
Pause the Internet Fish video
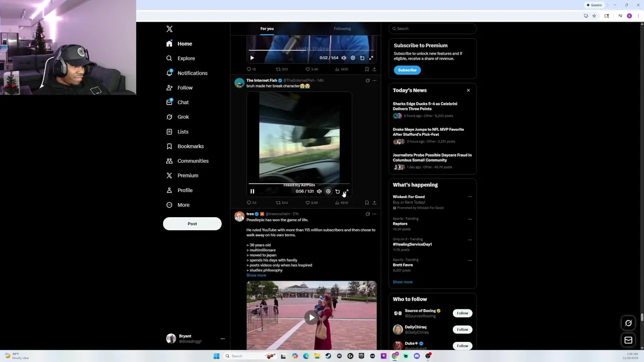[252, 192]
